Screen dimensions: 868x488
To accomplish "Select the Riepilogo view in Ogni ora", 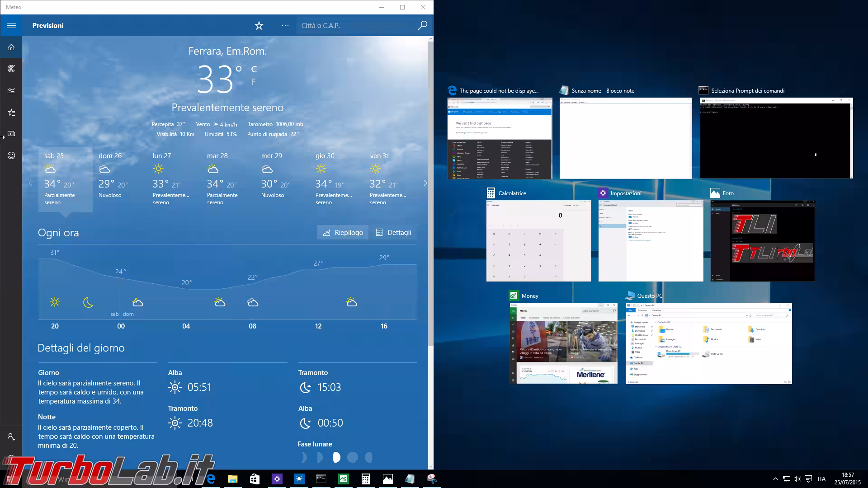I will click(343, 232).
